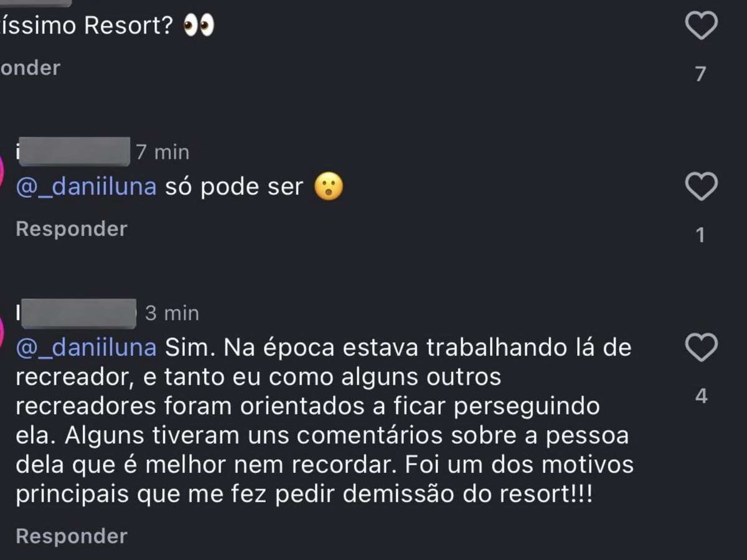Image resolution: width=747 pixels, height=560 pixels.
Task: Tap the eyes emoji after "Resort?"
Action: tap(199, 26)
